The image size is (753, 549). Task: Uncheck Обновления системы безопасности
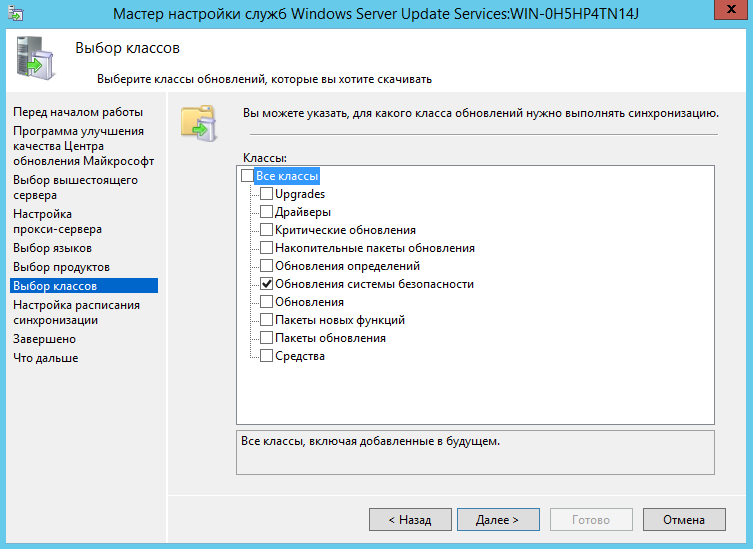click(x=267, y=284)
